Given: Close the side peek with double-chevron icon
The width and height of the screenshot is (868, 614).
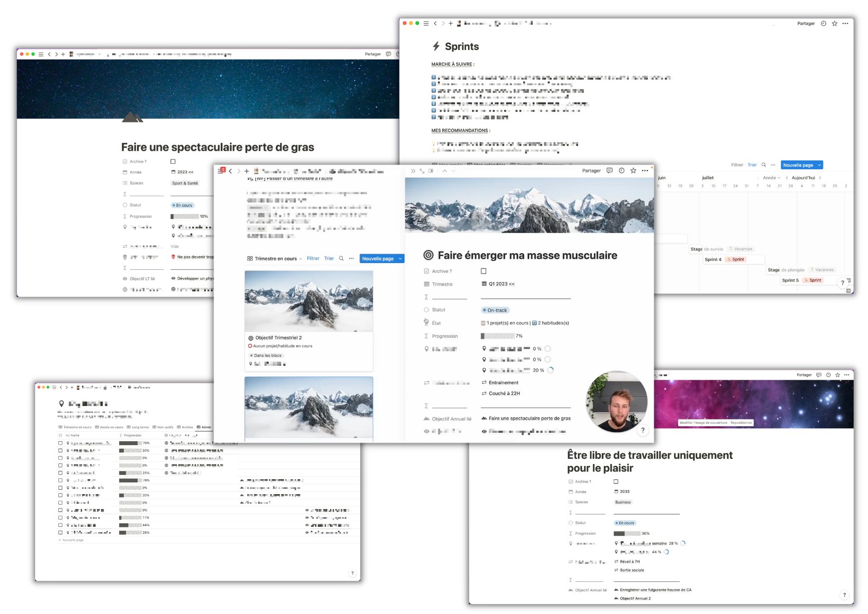Looking at the screenshot, I should (x=413, y=171).
